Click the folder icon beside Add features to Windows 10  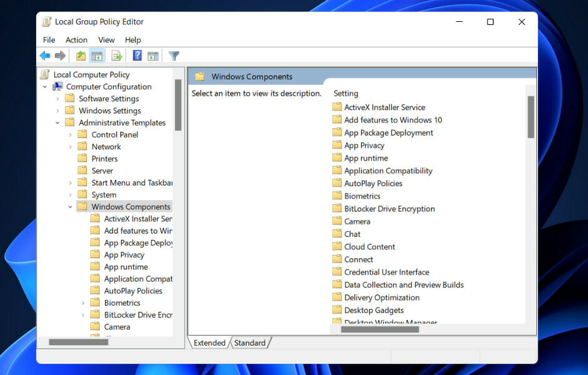pyautogui.click(x=337, y=119)
